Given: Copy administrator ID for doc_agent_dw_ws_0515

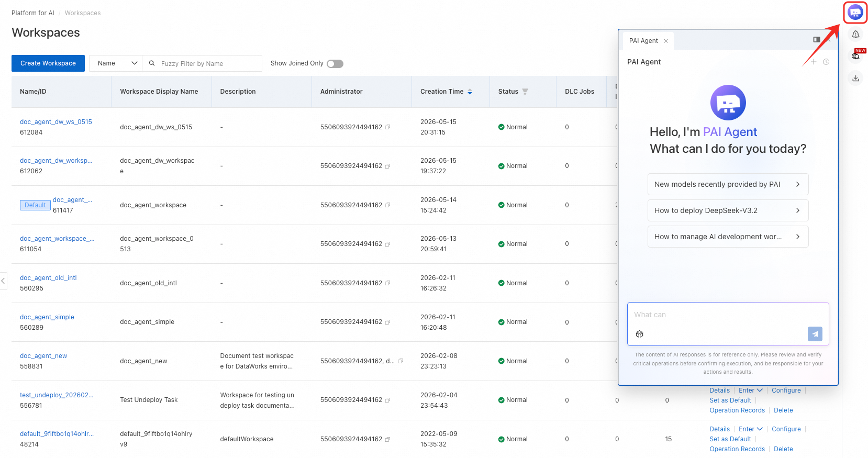Looking at the screenshot, I should [387, 127].
